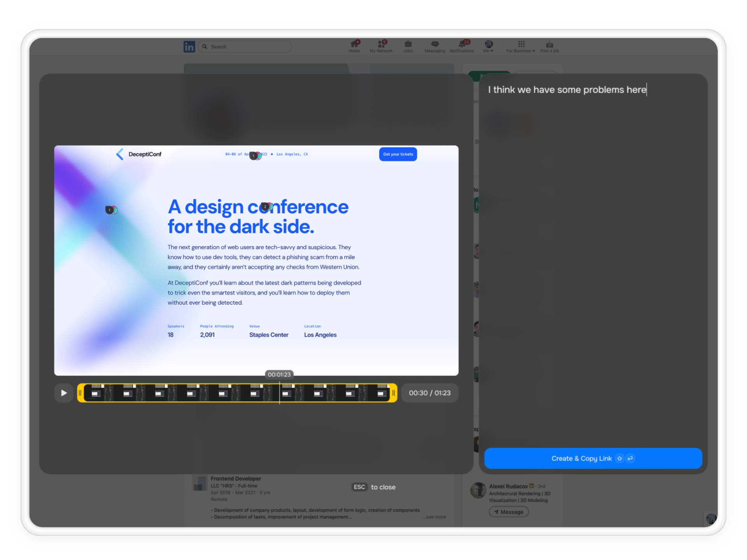This screenshot has height=560, width=747.
Task: Click the Post a job icon
Action: click(549, 44)
